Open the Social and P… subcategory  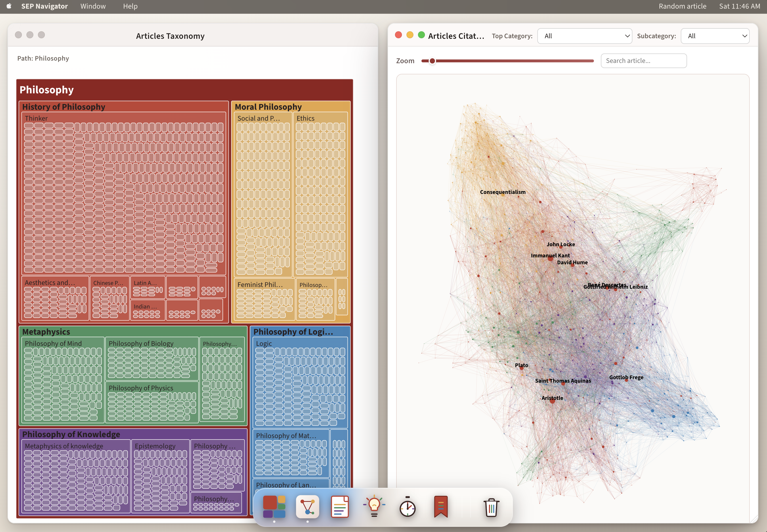click(x=258, y=118)
